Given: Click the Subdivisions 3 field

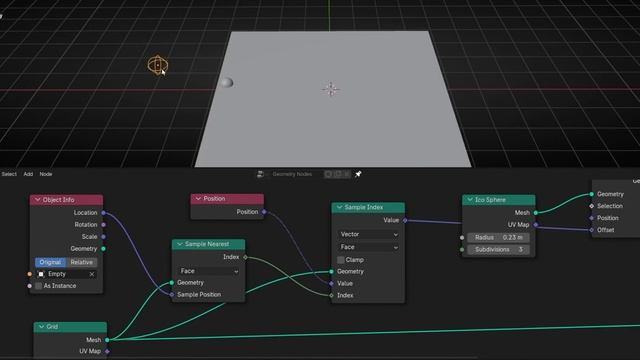Looking at the screenshot, I should click(x=498, y=249).
